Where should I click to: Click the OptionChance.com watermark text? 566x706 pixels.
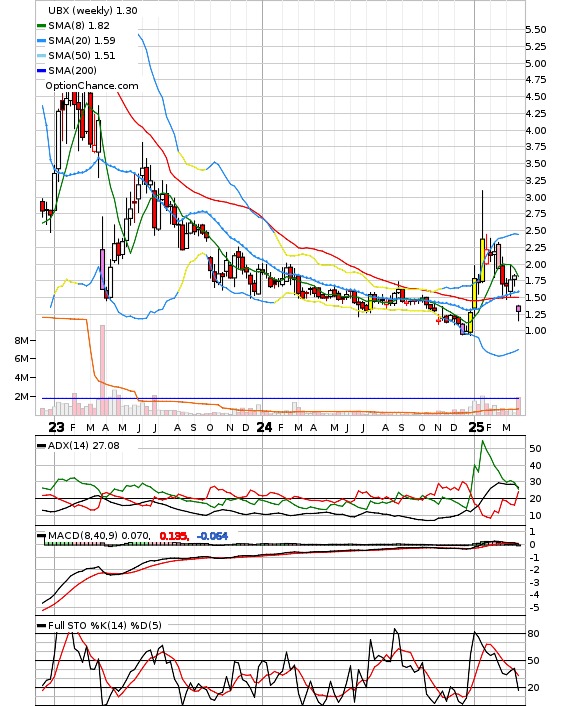(92, 86)
